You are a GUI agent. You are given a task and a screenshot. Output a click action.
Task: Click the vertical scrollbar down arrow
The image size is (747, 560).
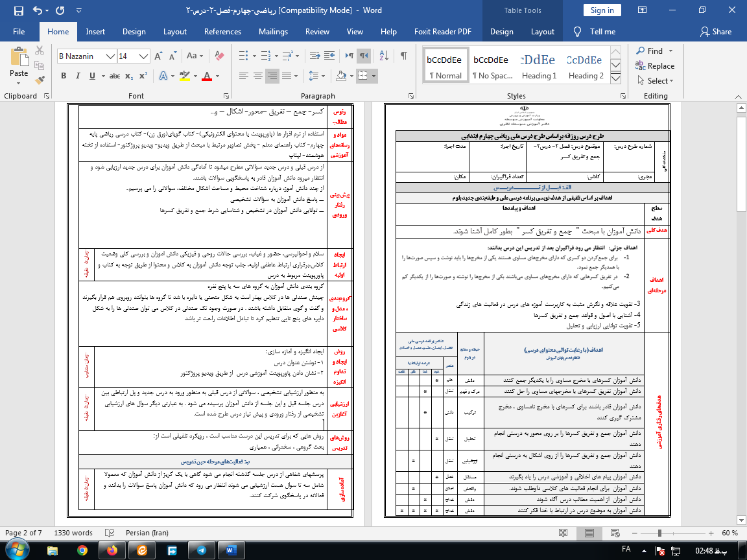pos(741,520)
